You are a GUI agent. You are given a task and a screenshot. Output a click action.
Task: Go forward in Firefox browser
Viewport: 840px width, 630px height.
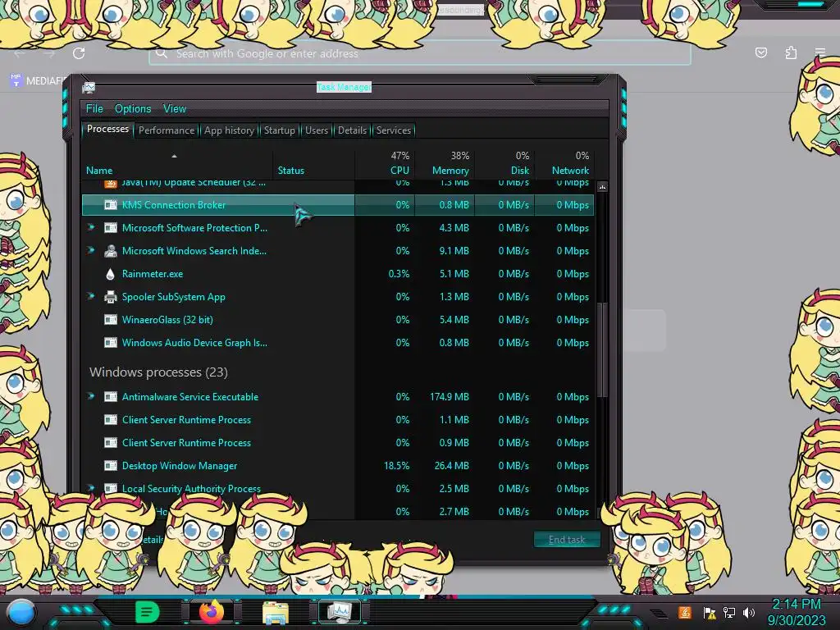click(48, 53)
